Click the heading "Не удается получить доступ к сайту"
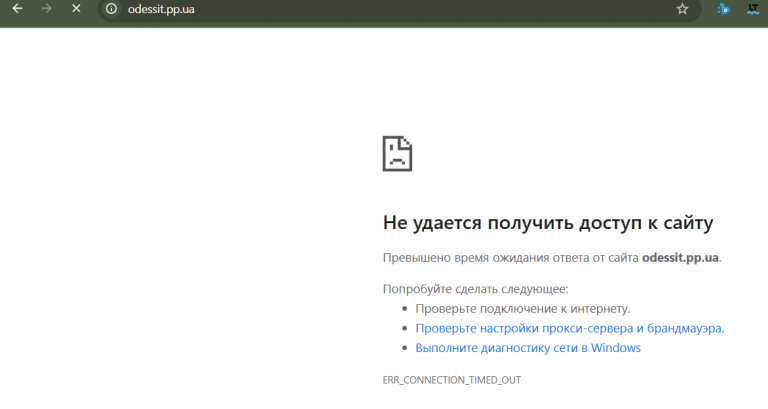 (548, 222)
